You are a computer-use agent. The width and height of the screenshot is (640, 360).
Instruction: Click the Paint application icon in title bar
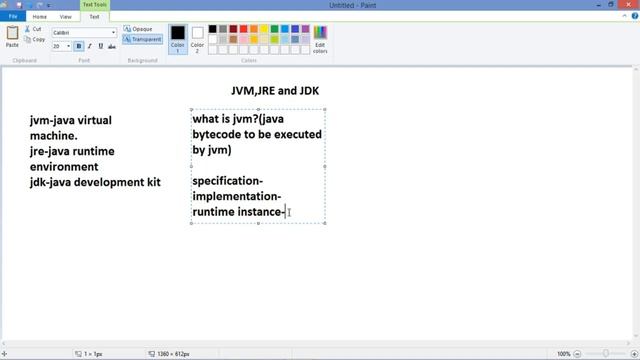tap(4, 4)
